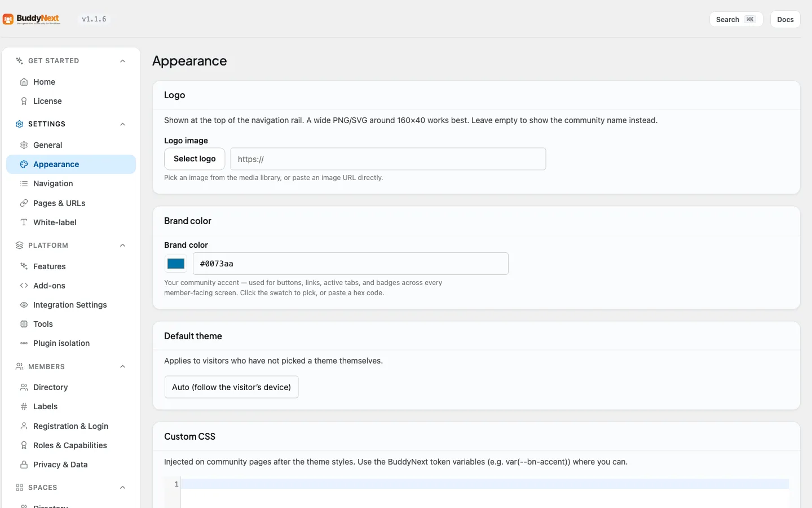Click the code brackets icon next to Add-ons
This screenshot has height=508, width=812.
click(x=24, y=286)
